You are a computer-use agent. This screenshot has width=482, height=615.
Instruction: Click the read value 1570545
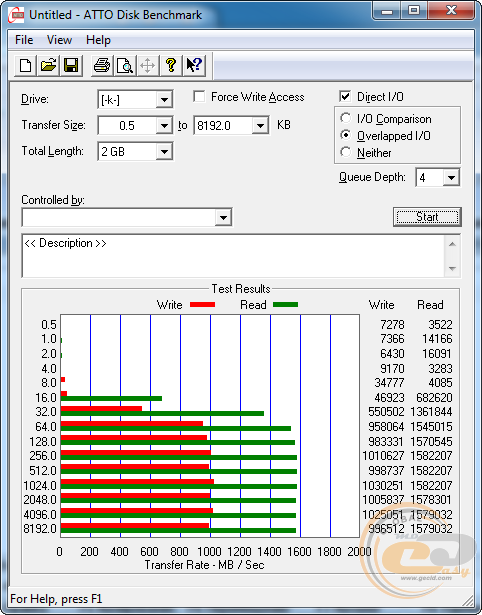pyautogui.click(x=431, y=442)
